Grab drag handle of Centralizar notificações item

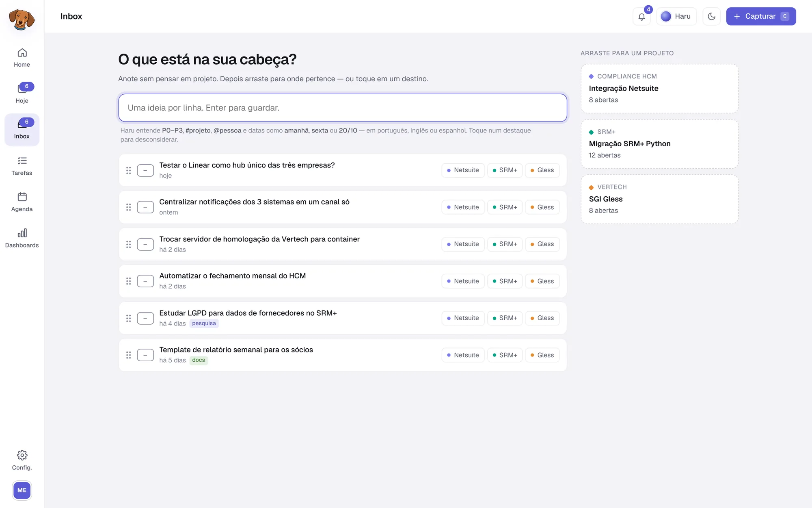pos(128,207)
